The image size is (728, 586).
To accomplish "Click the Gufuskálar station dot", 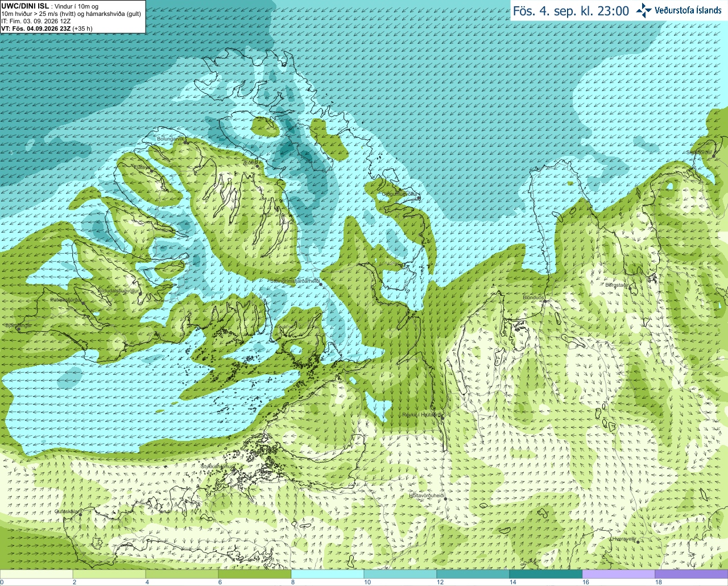I will coord(80,514).
